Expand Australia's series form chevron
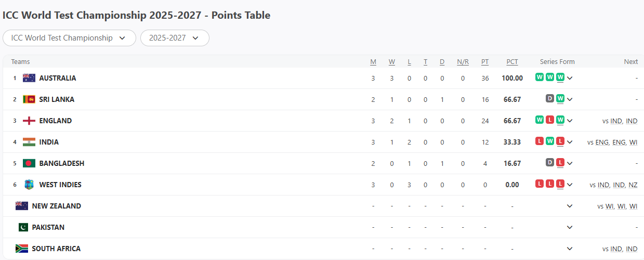644x260 pixels. (x=570, y=78)
